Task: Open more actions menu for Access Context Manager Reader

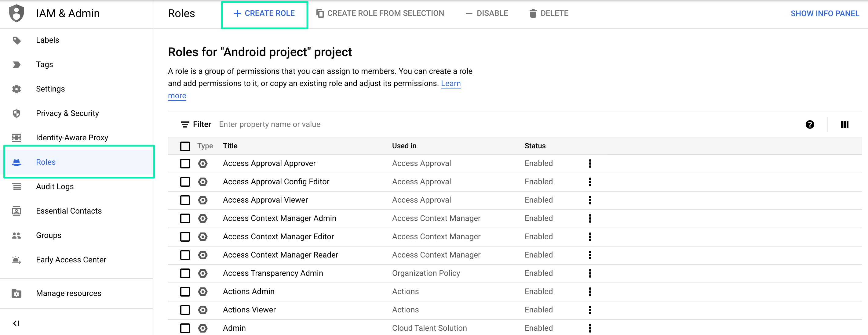Action: 590,255
